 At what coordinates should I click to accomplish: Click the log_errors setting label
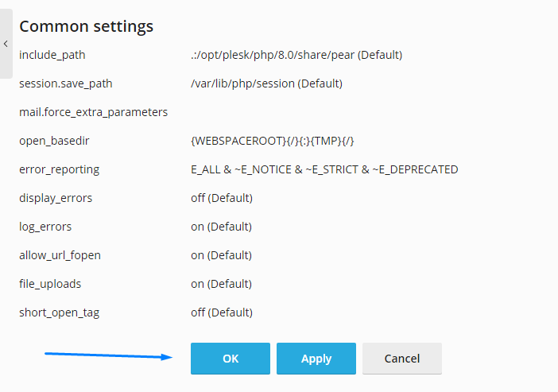[x=45, y=227]
